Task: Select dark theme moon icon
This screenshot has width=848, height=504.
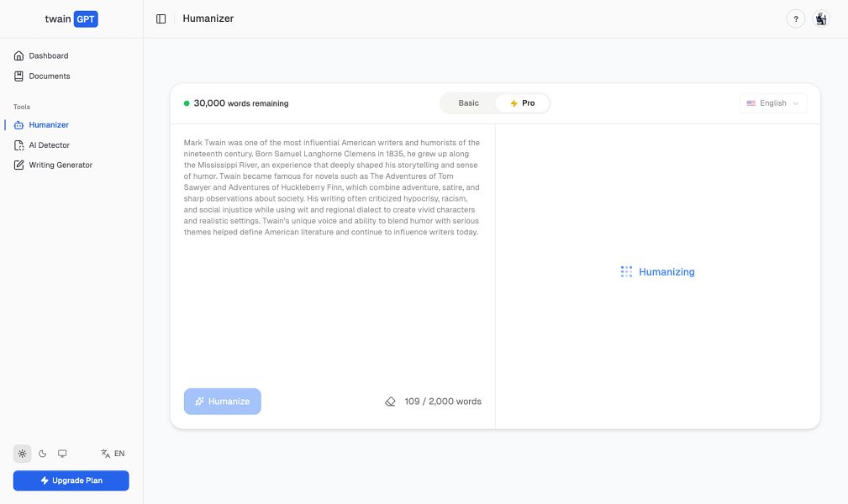Action: coord(42,454)
